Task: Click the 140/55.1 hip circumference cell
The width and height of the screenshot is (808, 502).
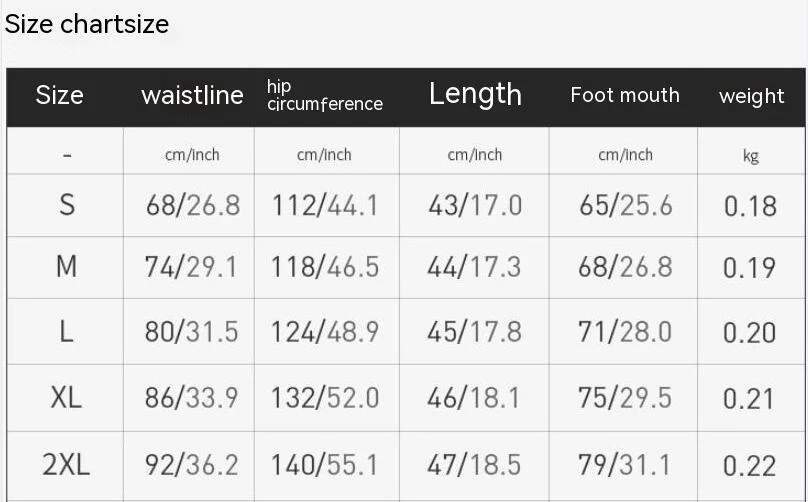Action: coord(325,464)
